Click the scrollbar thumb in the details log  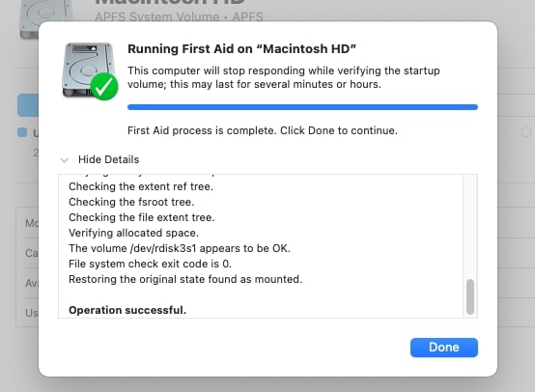470,296
